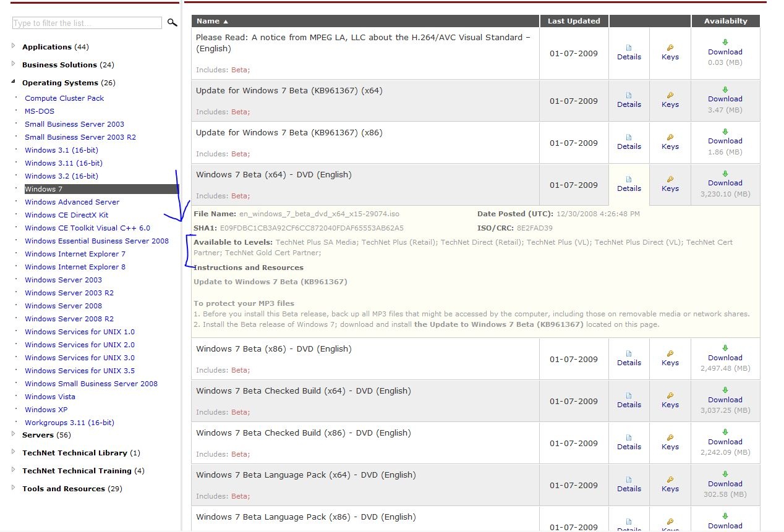Screen dimensions: 784x532
Task: Download Beta Checked Build (x64) 3,037.25 MB
Action: click(725, 400)
